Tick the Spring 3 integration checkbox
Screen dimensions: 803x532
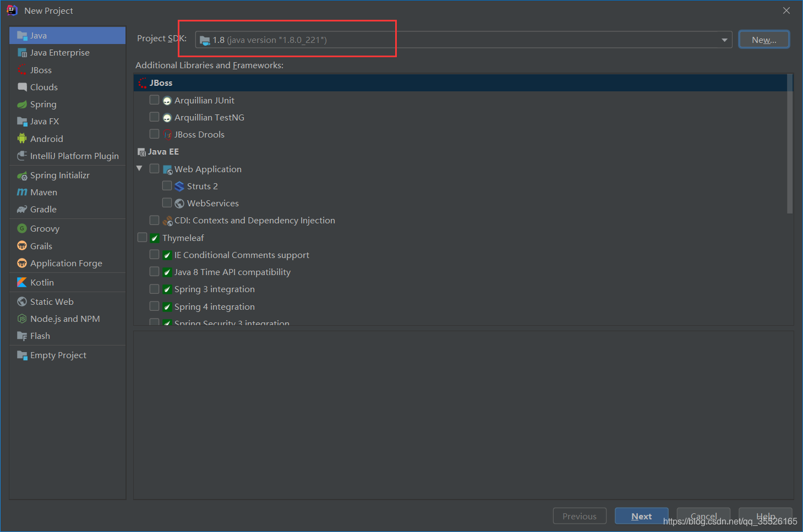[x=154, y=289]
